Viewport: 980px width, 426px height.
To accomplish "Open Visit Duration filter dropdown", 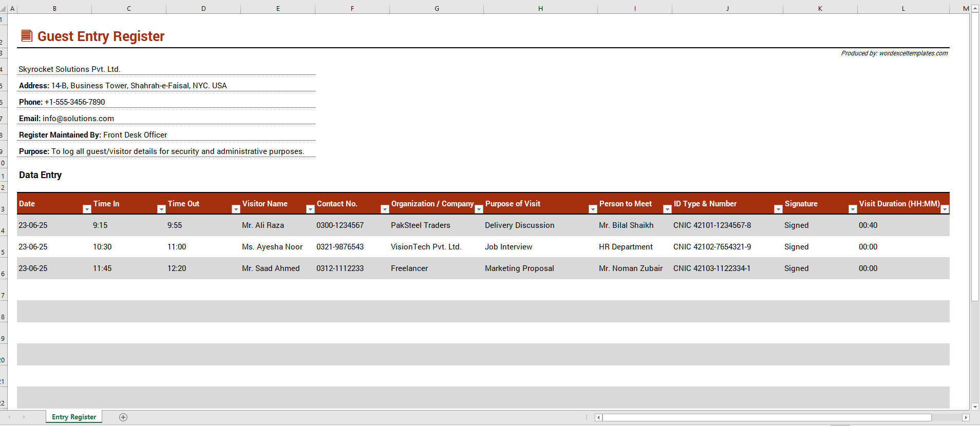I will tap(945, 209).
